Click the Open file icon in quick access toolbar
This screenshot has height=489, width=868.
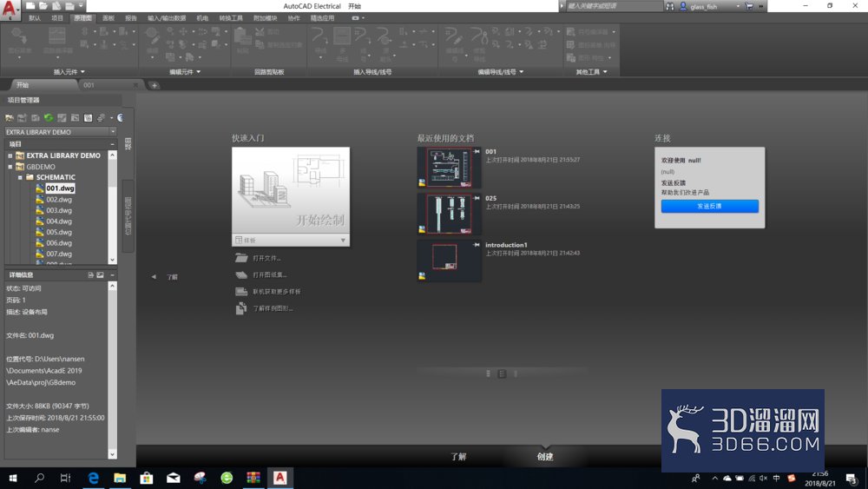43,6
